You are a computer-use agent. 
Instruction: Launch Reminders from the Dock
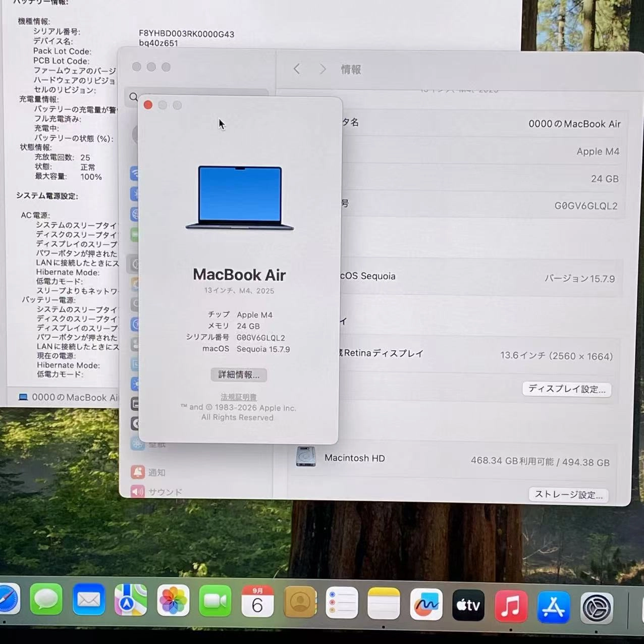pyautogui.click(x=342, y=603)
